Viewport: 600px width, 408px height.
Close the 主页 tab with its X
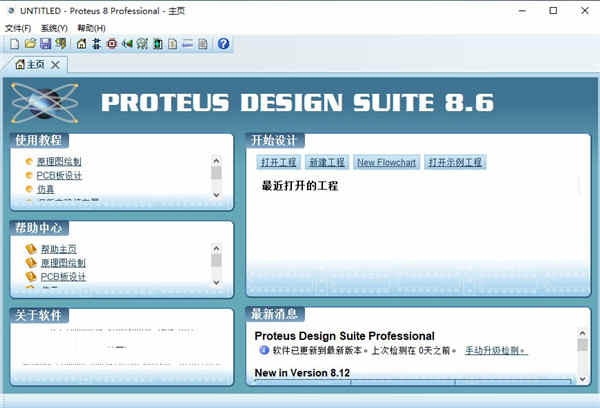[55, 65]
